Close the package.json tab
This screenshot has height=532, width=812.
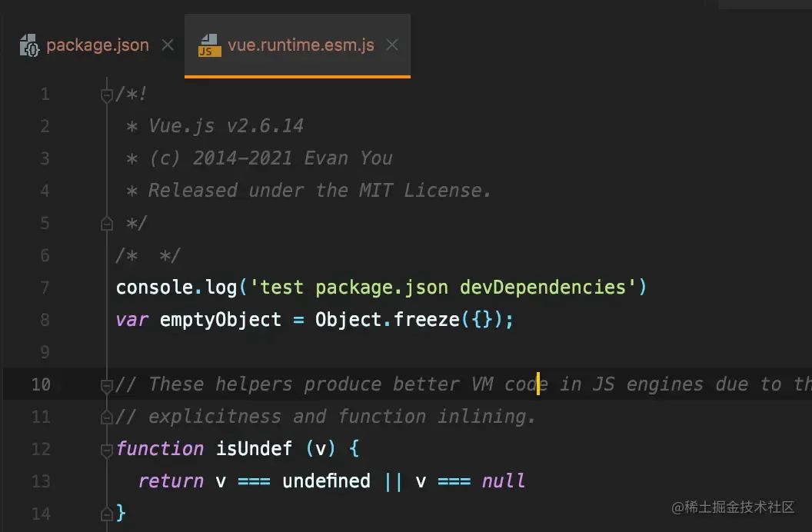168,45
